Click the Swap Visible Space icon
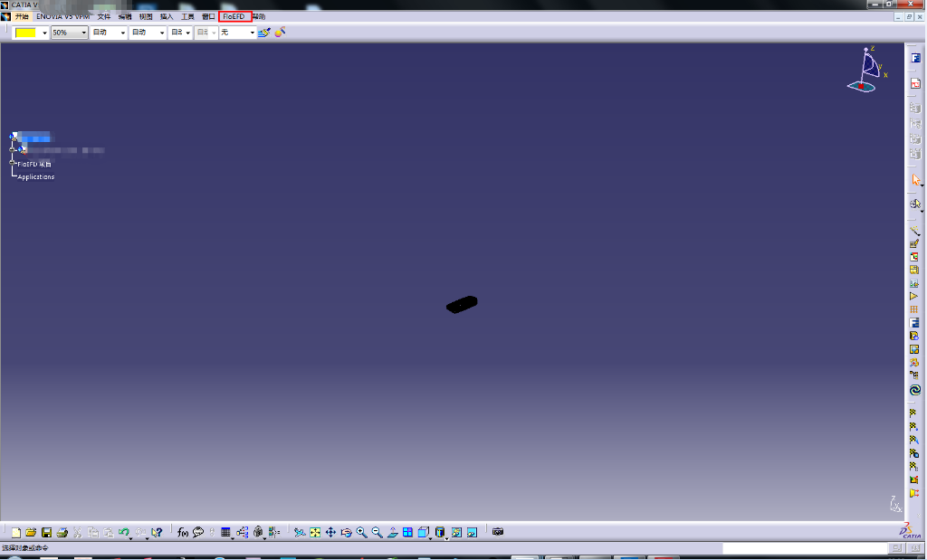927x560 pixels. point(472,532)
